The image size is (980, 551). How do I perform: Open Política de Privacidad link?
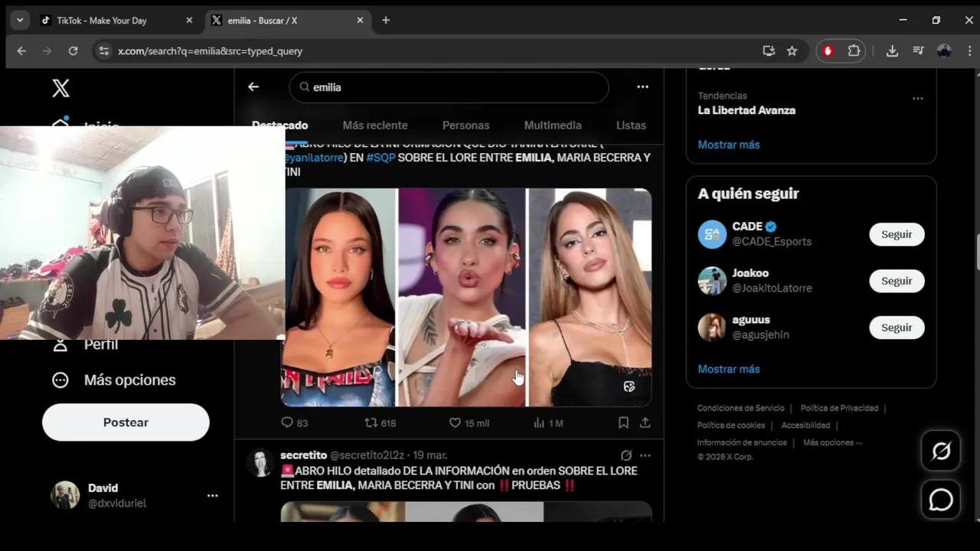[839, 408]
